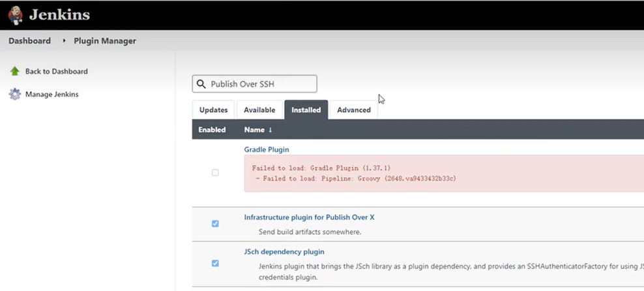Open the Gradle Plugin link
The width and height of the screenshot is (644, 291).
[267, 149]
